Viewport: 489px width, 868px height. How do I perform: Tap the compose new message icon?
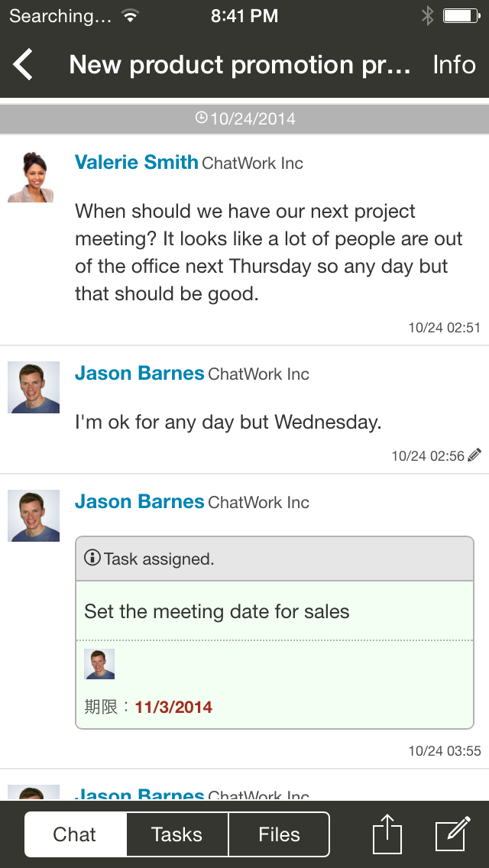pyautogui.click(x=452, y=834)
